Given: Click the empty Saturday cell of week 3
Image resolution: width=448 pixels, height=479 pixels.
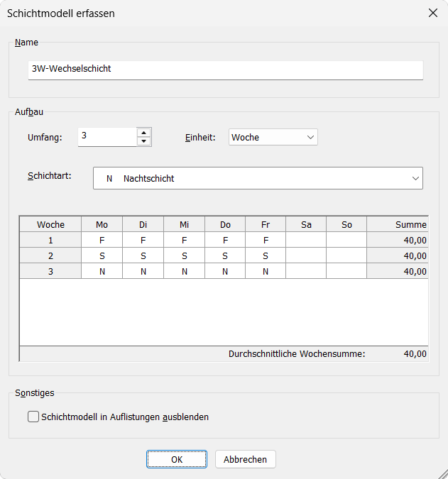Looking at the screenshot, I should [x=306, y=271].
